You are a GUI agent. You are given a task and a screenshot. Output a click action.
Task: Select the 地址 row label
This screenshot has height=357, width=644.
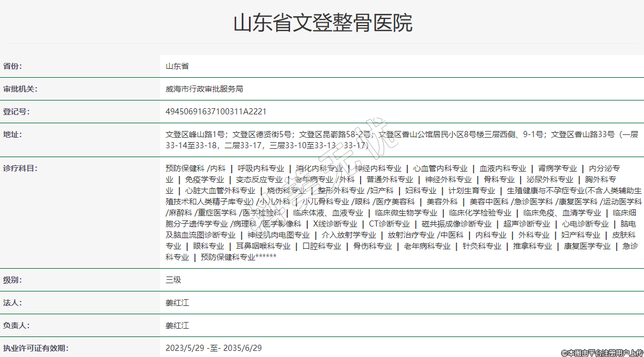pos(13,134)
